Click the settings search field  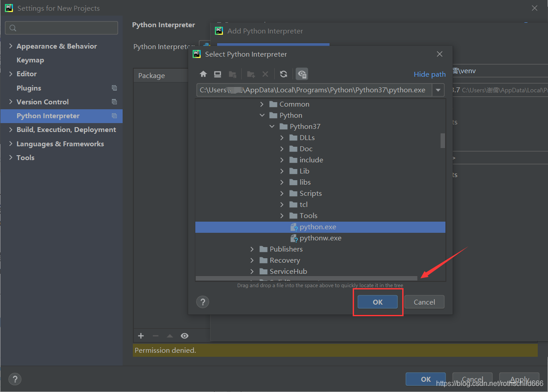pyautogui.click(x=62, y=28)
